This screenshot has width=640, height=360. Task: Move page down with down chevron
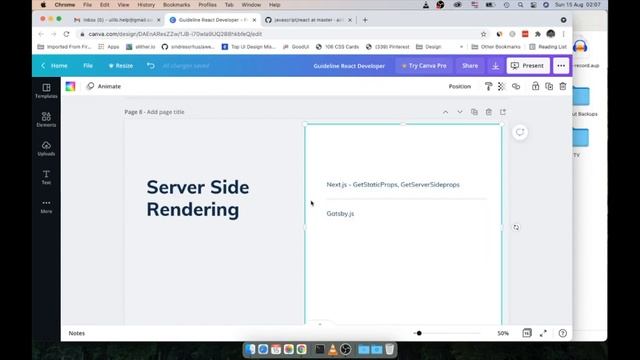460,112
